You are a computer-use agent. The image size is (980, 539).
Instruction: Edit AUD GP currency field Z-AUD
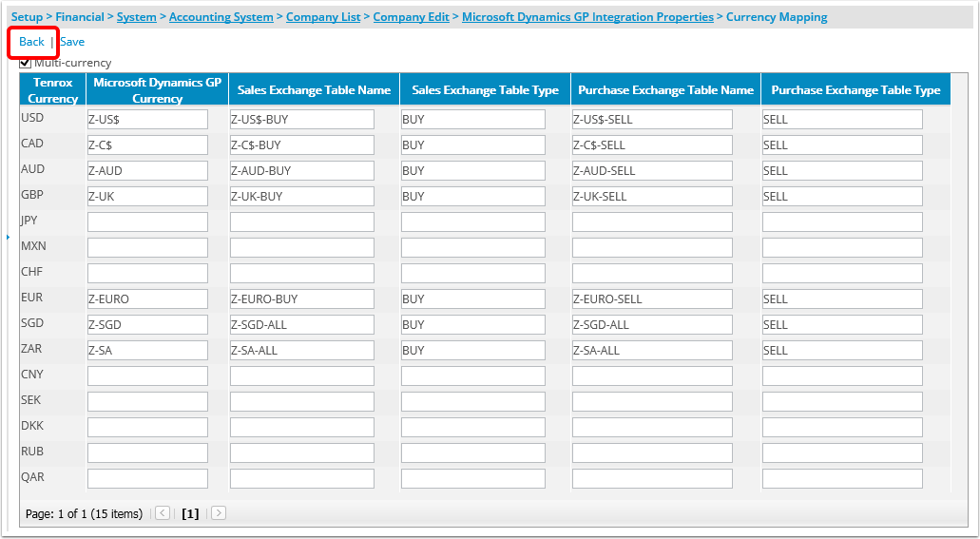click(147, 171)
